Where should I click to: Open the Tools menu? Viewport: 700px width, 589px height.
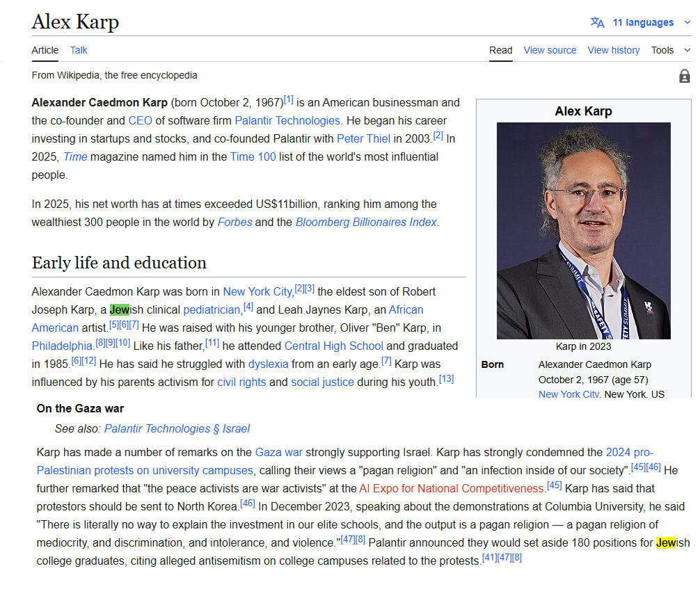click(662, 51)
